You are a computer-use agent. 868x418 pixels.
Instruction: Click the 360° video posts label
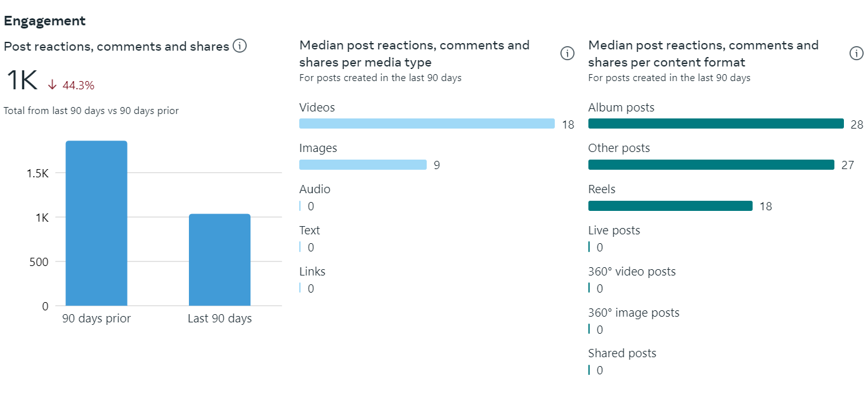click(632, 272)
